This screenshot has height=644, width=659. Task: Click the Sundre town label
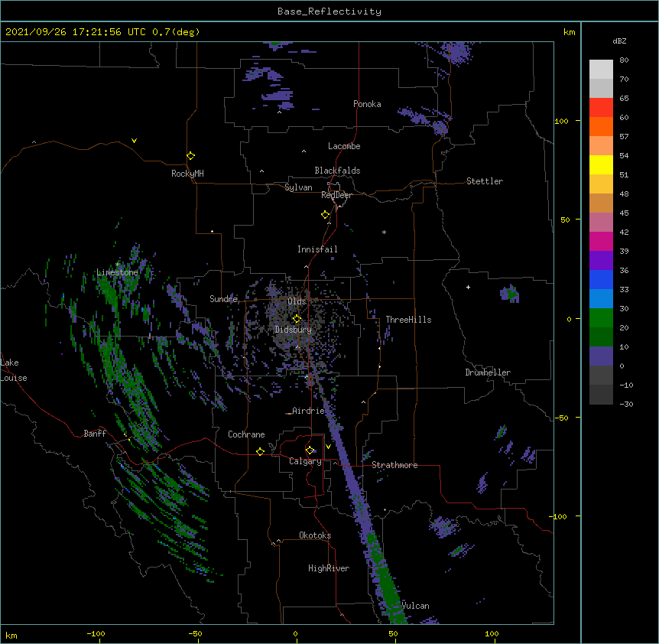(223, 299)
